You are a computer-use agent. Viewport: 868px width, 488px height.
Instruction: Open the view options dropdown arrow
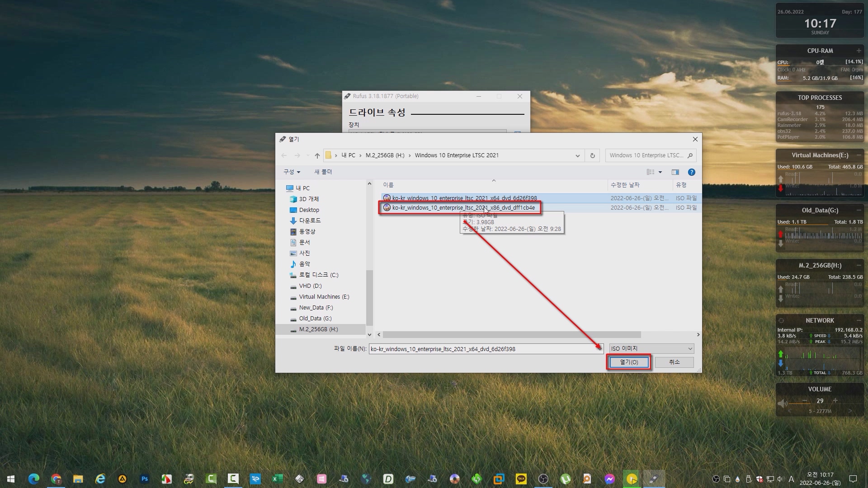(660, 172)
